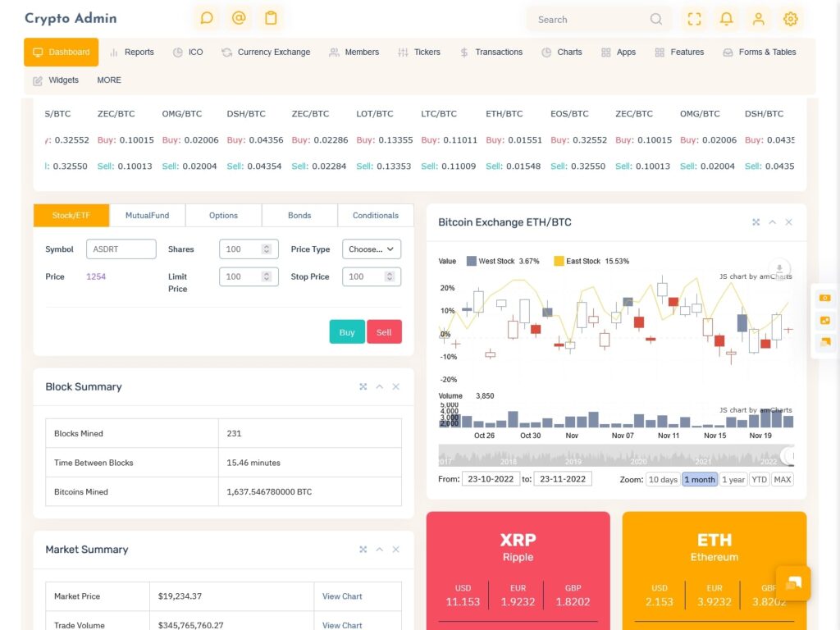Open the Tickers menu
840x630 pixels.
pyautogui.click(x=419, y=52)
